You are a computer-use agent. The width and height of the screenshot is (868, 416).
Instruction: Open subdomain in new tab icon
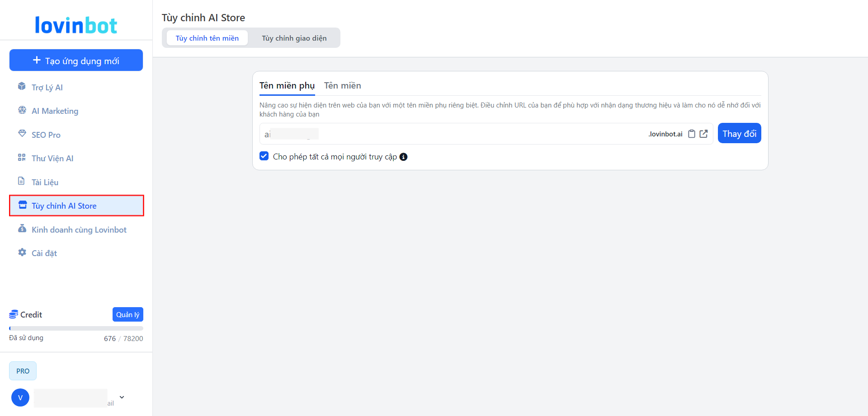(703, 134)
